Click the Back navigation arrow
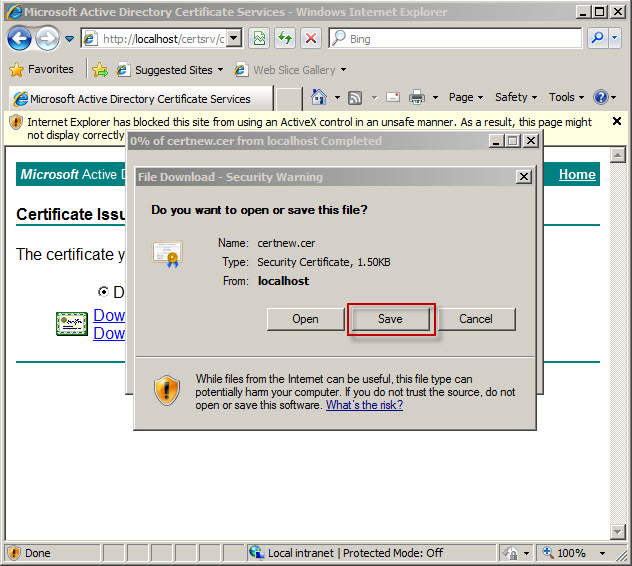The height and width of the screenshot is (566, 632). tap(19, 39)
